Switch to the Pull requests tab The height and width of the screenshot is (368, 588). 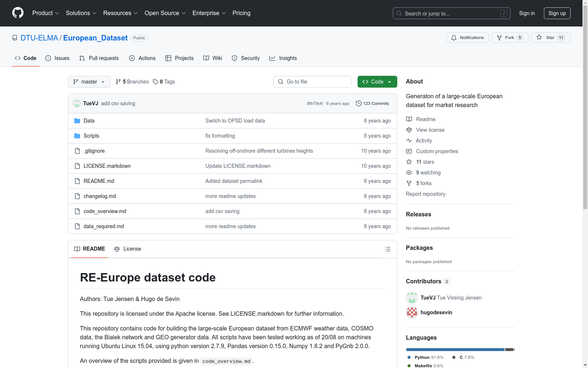point(99,58)
